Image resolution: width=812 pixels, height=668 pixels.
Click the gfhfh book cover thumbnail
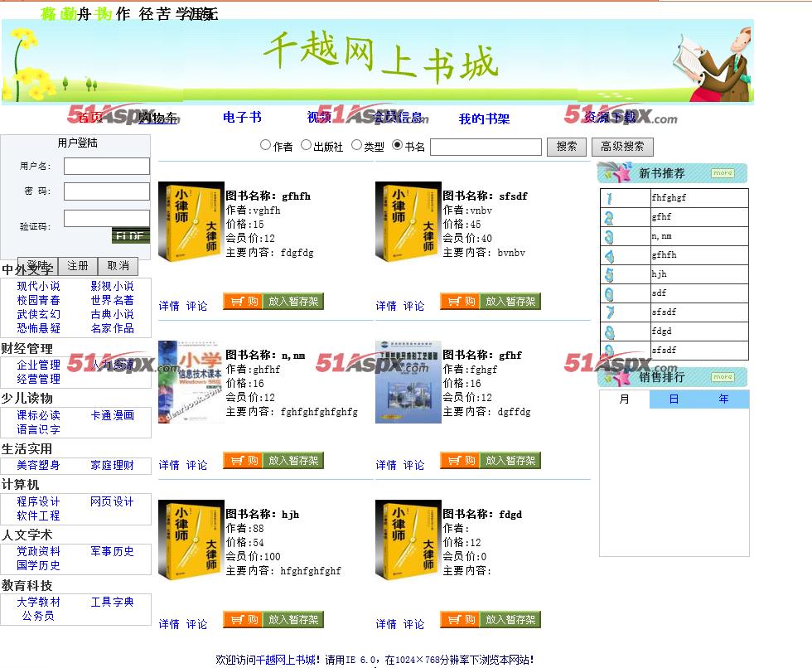click(x=191, y=222)
